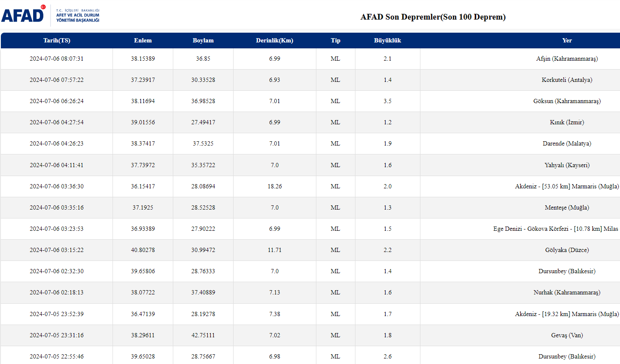Select date cell 2024-07-06 03:36:30

[x=56, y=186]
